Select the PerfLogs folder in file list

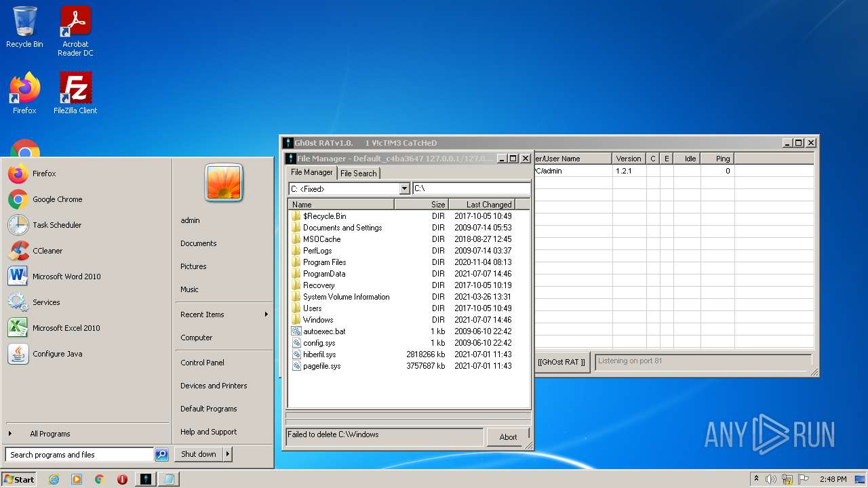317,251
